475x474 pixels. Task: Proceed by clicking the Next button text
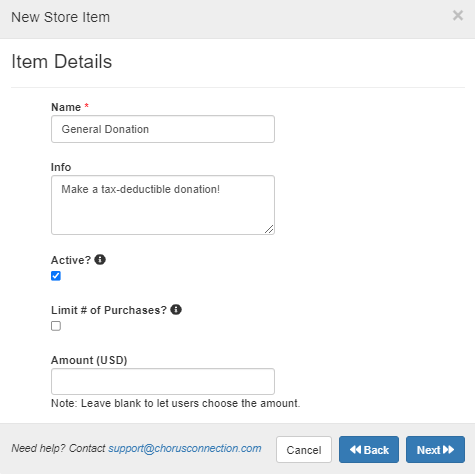pyautogui.click(x=429, y=450)
